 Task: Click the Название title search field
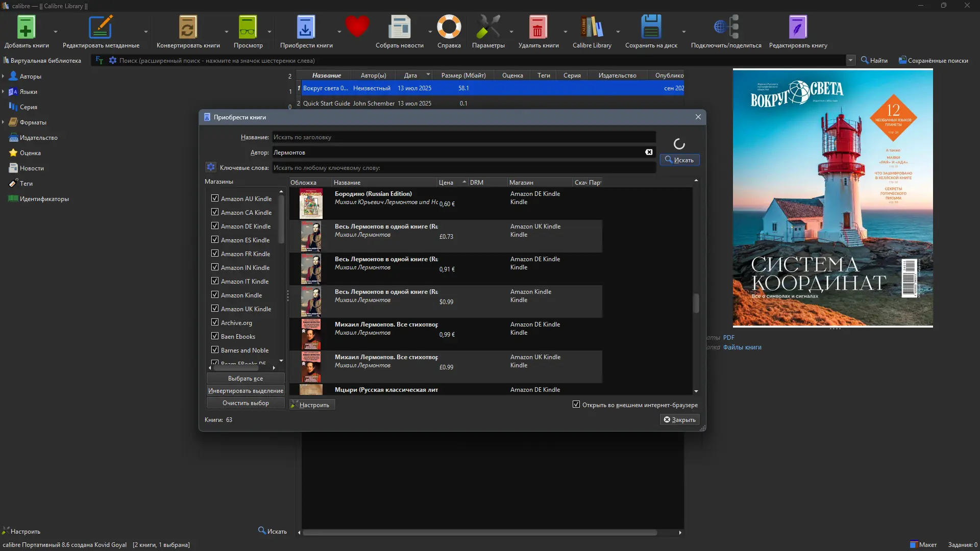(x=463, y=137)
